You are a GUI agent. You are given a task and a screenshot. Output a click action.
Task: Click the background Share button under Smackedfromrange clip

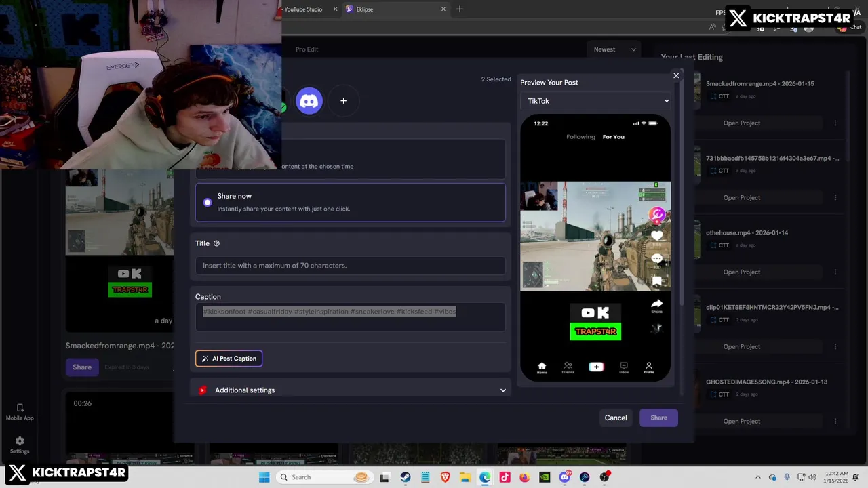(x=82, y=367)
